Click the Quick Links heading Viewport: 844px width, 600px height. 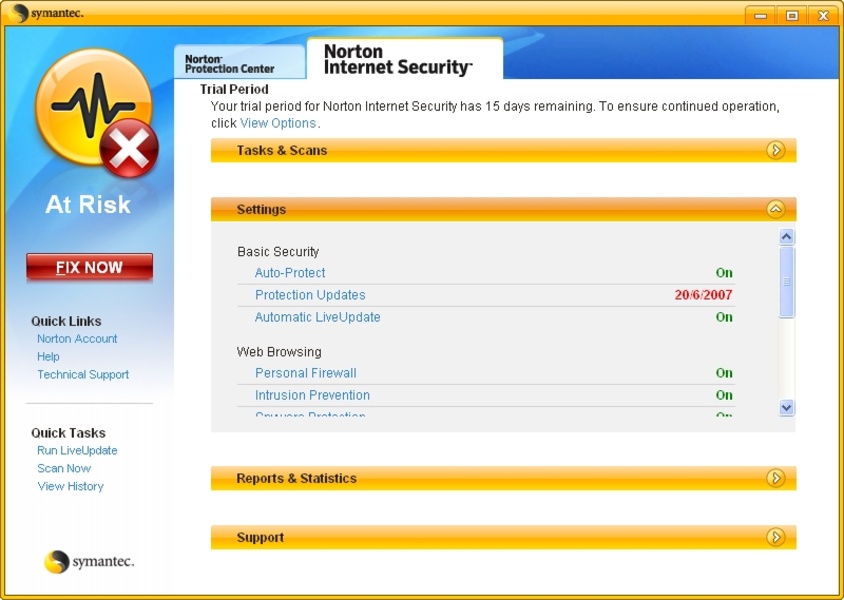coord(66,321)
